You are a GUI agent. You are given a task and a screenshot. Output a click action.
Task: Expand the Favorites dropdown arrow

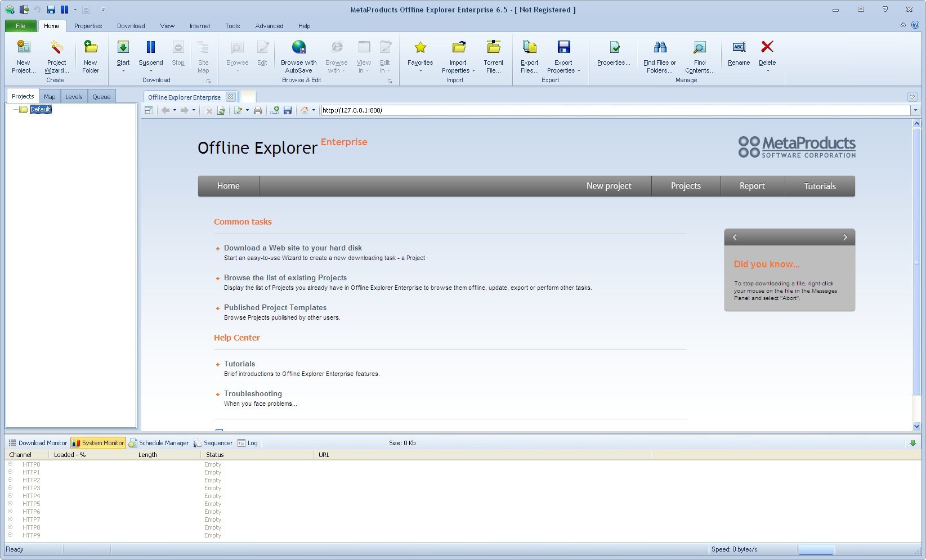[420, 71]
